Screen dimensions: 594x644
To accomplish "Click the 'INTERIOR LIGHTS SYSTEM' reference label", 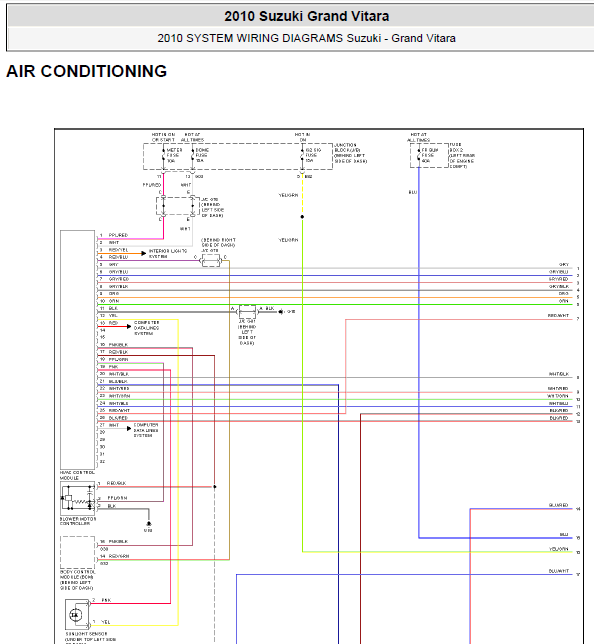I will coord(168,253).
